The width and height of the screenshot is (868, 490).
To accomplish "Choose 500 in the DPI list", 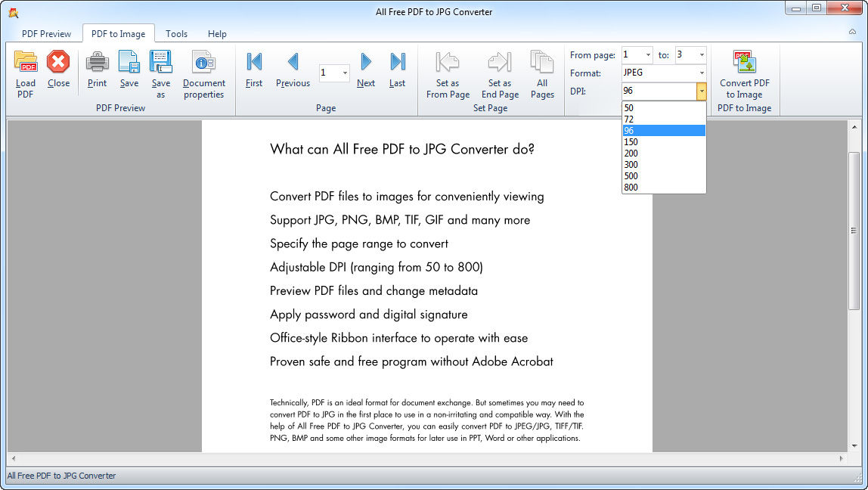I will tap(664, 176).
